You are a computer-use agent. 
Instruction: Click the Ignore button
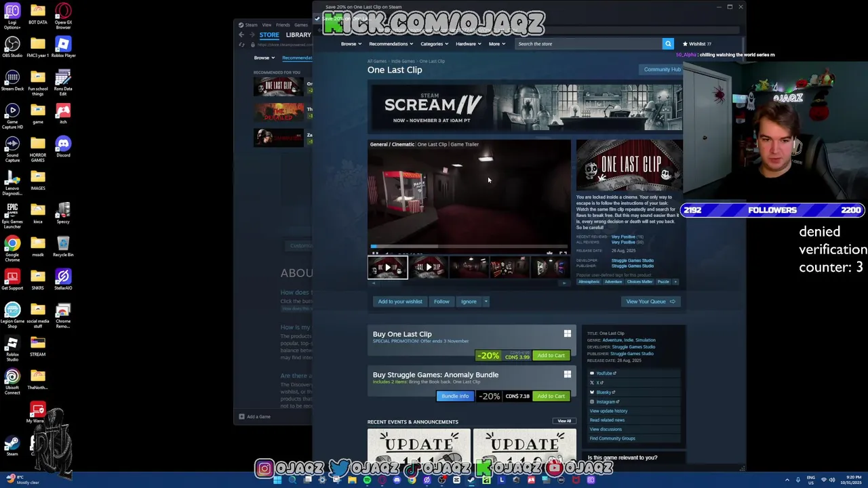(469, 302)
